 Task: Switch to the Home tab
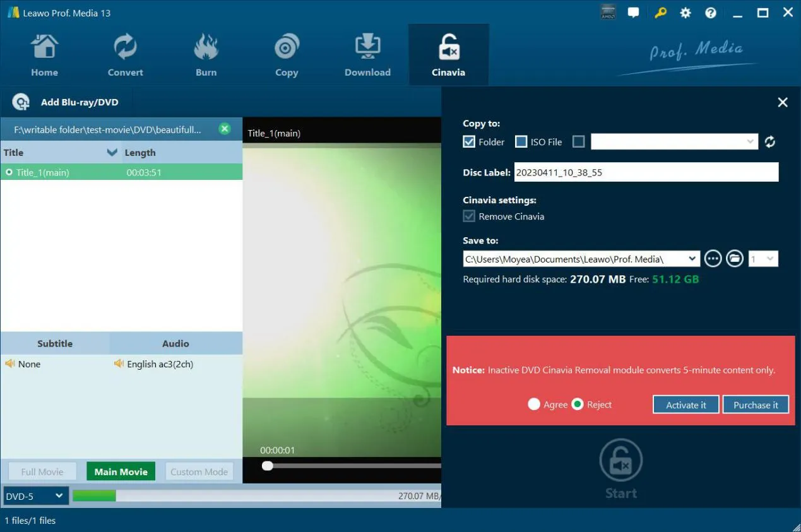coord(44,56)
